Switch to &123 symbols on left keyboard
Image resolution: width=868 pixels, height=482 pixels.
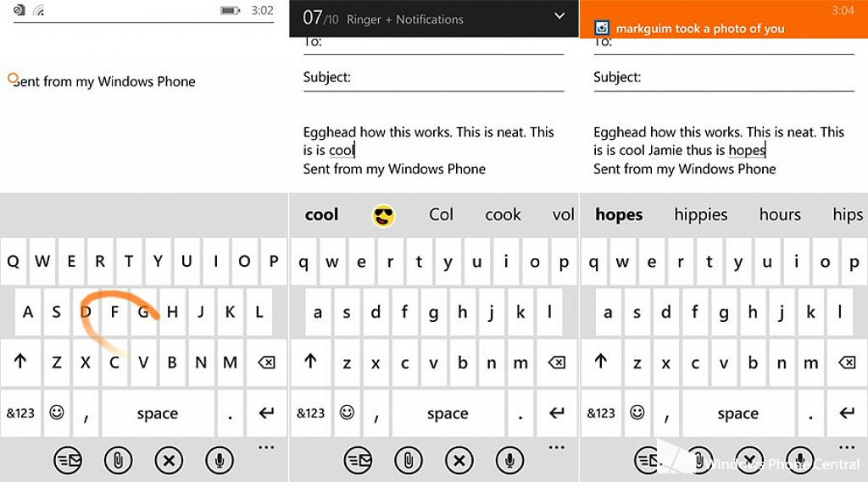pos(20,413)
